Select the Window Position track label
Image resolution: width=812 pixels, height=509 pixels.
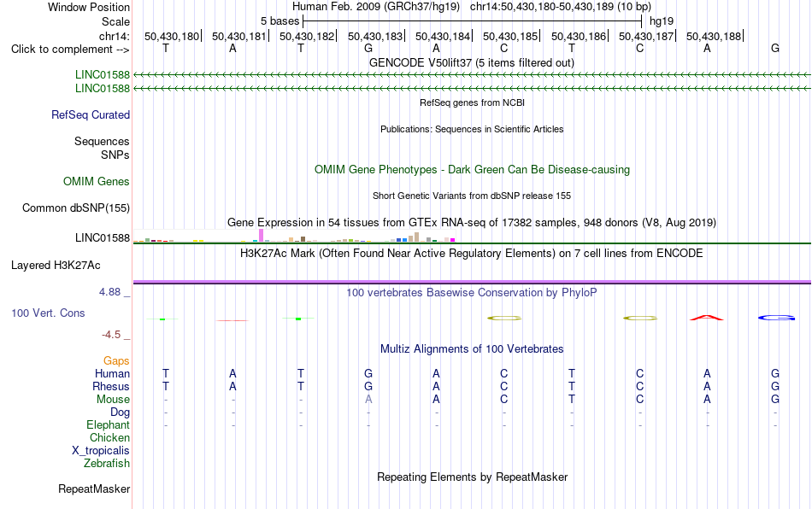tap(89, 7)
